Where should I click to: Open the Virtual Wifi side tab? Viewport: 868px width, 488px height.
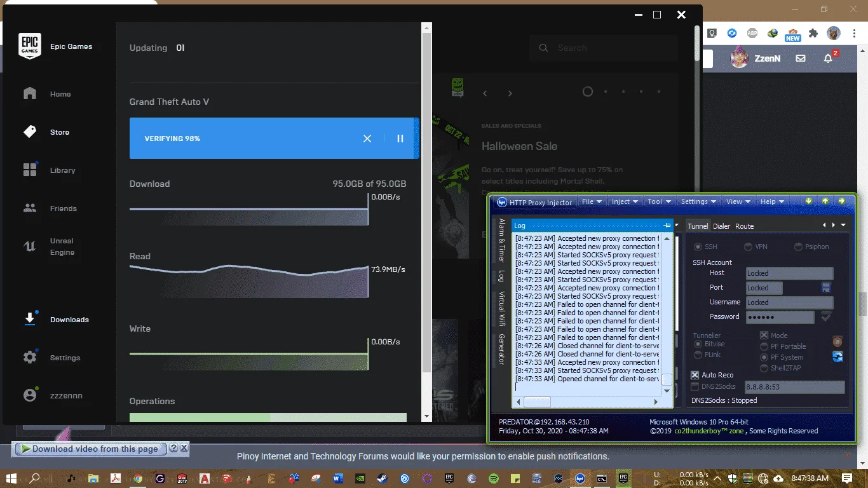click(x=501, y=308)
